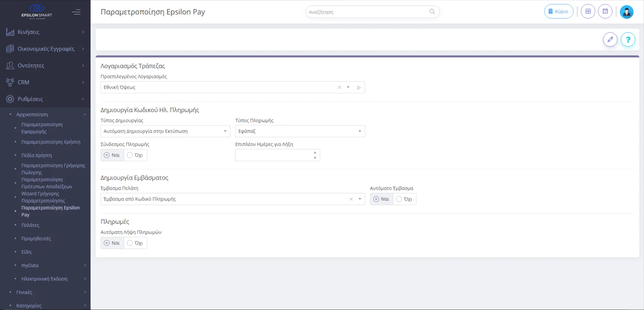Screen dimensions: 644x310
Task: Click the Κινήσεις chart icon
Action: pos(10,32)
